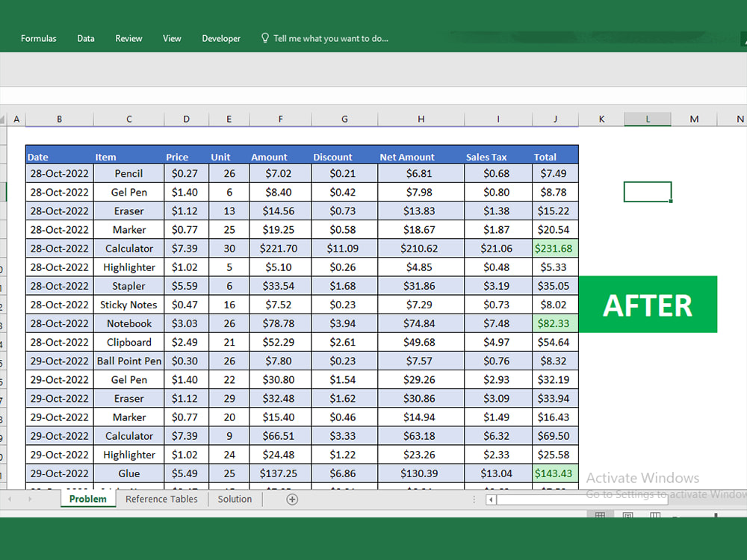This screenshot has height=560, width=747.
Task: Select the $11.09 discount cell
Action: tap(344, 249)
